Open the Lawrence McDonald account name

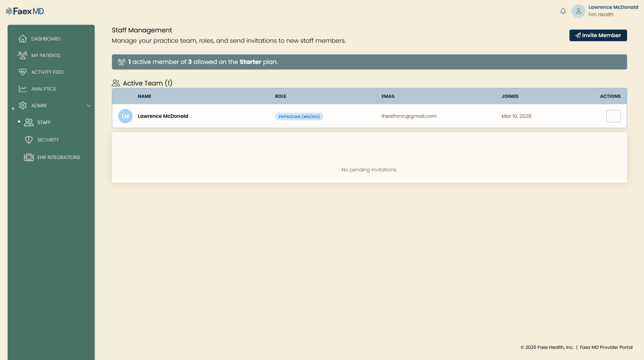click(x=613, y=7)
